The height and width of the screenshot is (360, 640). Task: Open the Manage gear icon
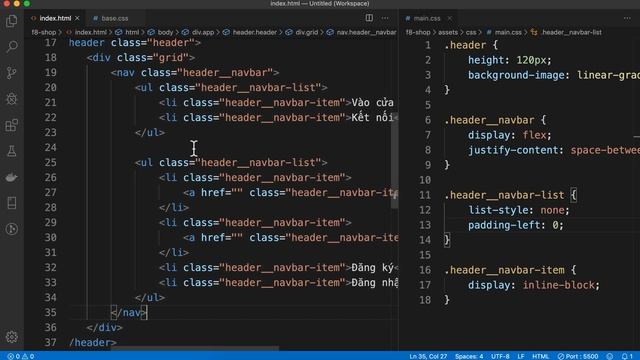coord(12,337)
